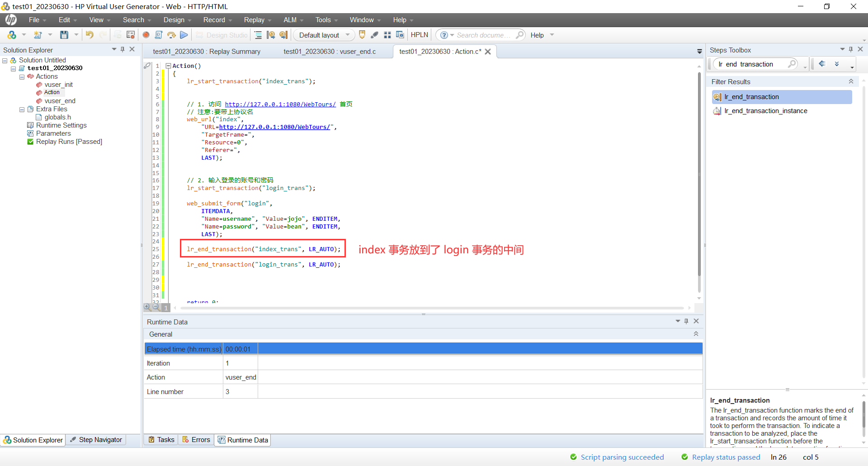Click the HPLN toolbar button
868x466 pixels.
point(420,35)
